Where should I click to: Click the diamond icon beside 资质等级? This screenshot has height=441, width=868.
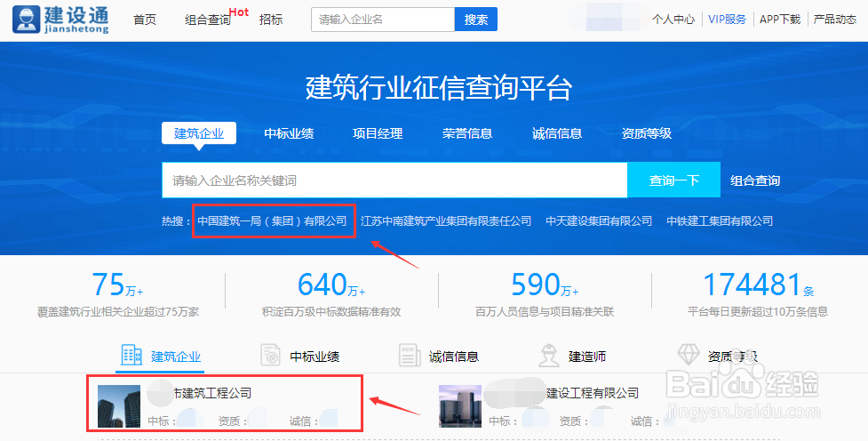(x=688, y=354)
